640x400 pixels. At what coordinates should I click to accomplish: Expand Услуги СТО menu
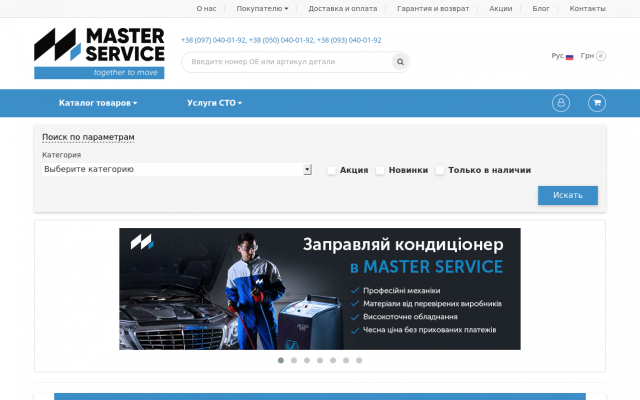pyautogui.click(x=214, y=103)
